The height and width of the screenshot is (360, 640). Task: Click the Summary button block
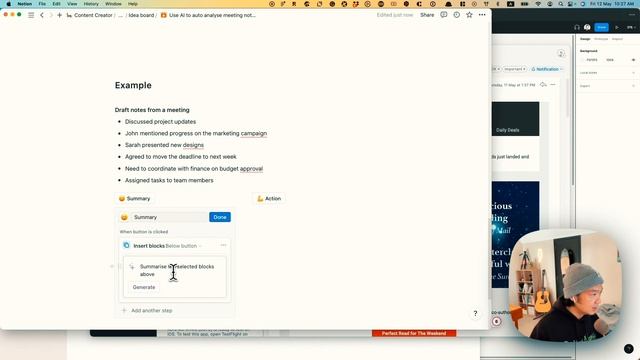point(134,199)
